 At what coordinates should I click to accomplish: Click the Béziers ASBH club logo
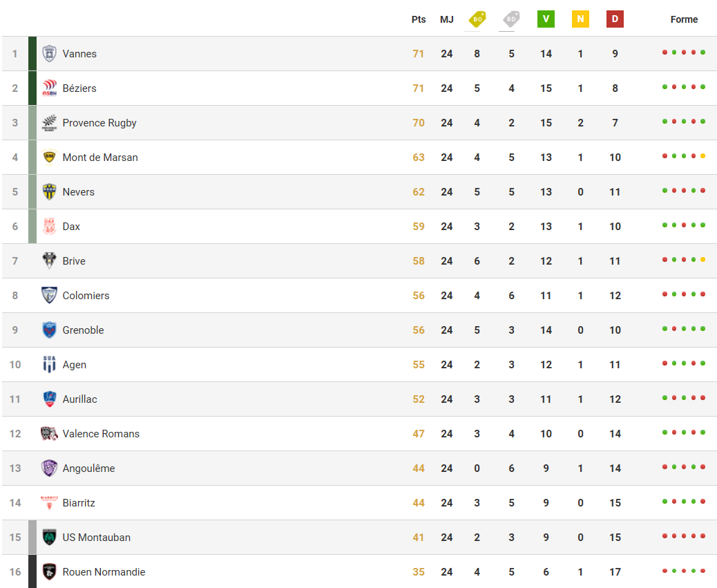click(49, 88)
